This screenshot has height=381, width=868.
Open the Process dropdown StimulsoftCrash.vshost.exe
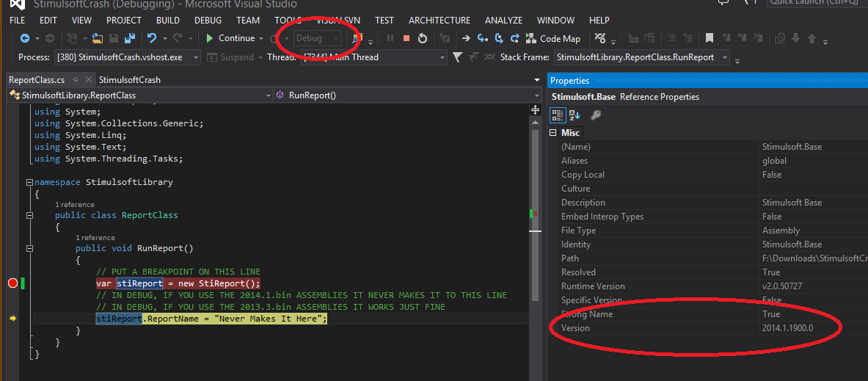[x=128, y=57]
